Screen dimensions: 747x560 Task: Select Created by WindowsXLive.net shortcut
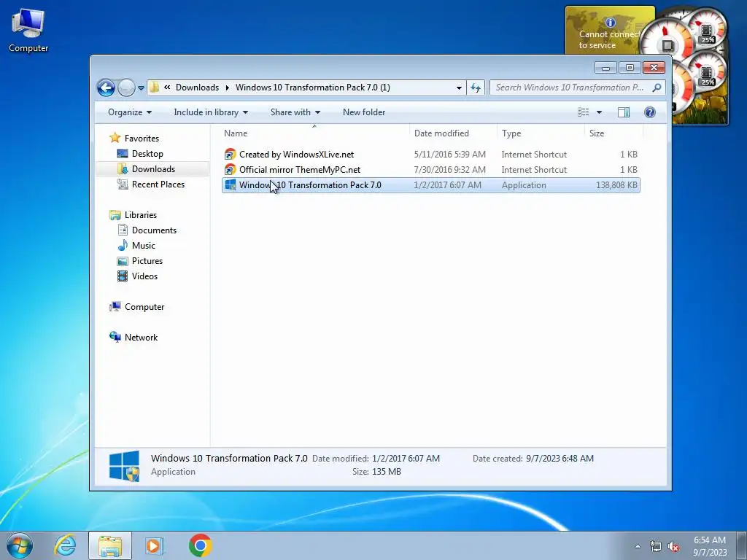[x=430, y=155]
